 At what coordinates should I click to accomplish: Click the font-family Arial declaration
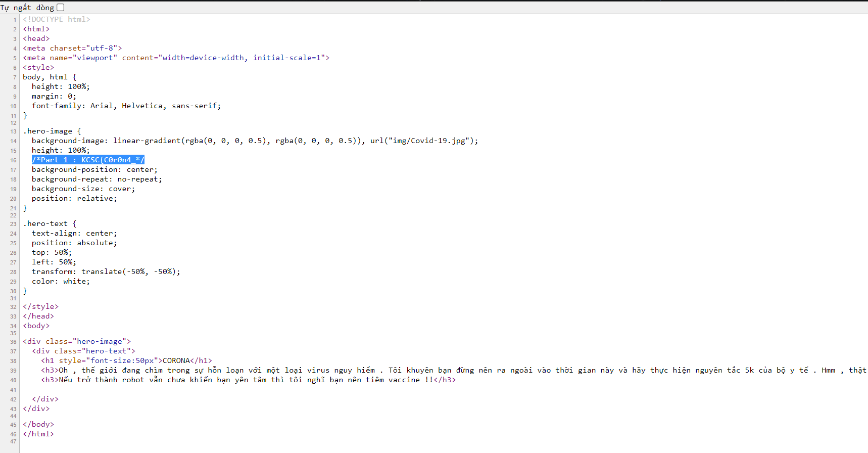coord(126,106)
